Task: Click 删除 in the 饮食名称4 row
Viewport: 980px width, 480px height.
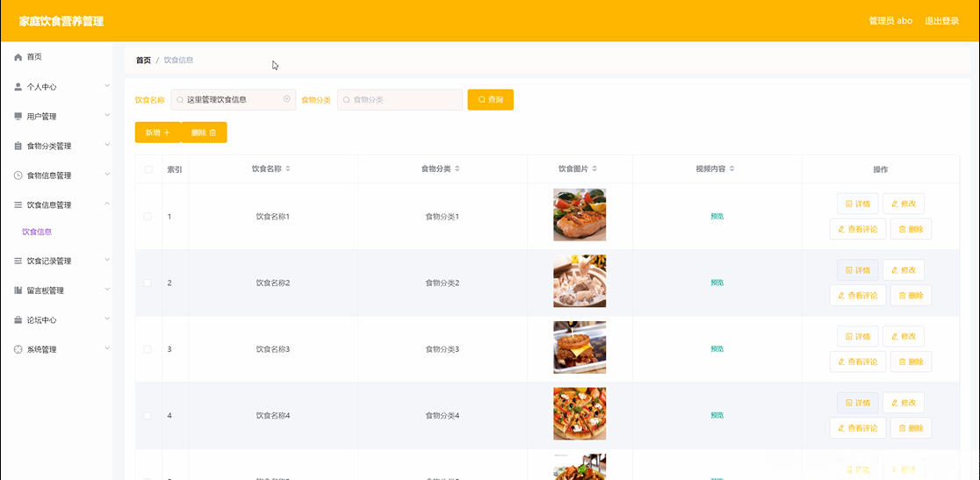Action: [x=911, y=428]
